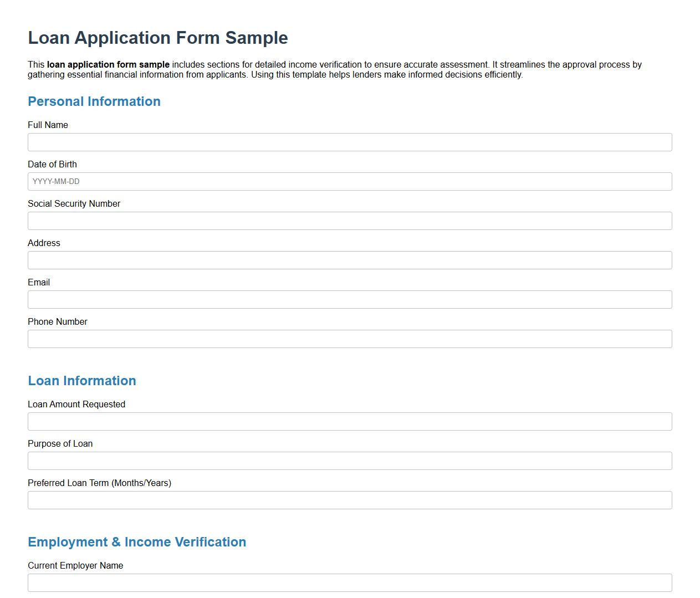
Task: Click the Full Name input field
Action: [350, 142]
